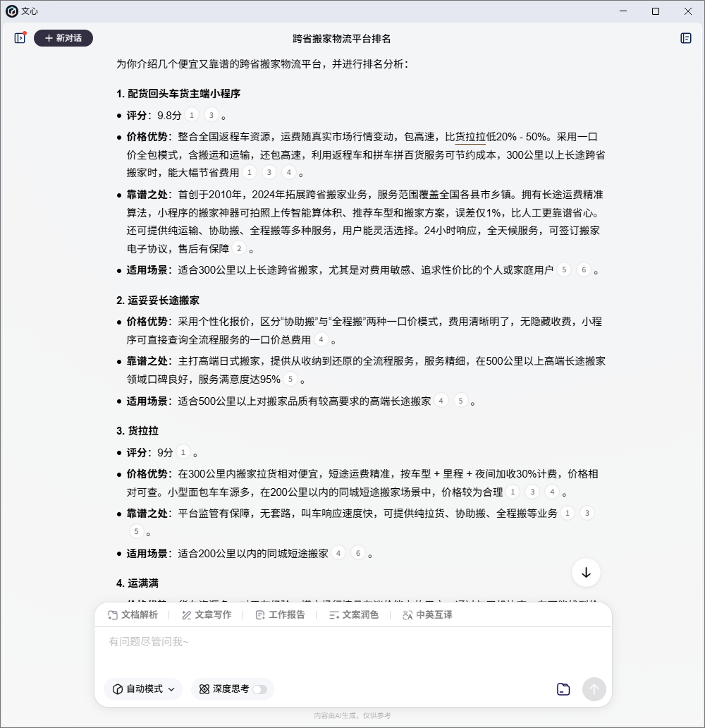
Task: Open citation 5 after 服务满意度达95%
Action: tap(290, 380)
